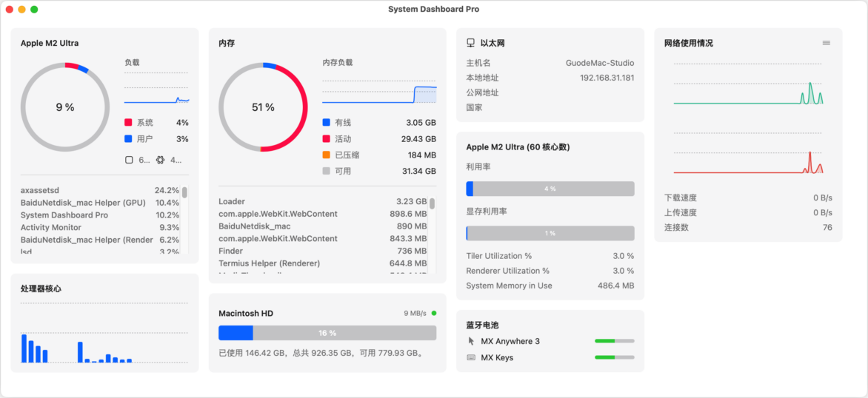Click the yellow minimize window button
Image resolution: width=868 pixels, height=398 pixels.
pos(21,10)
